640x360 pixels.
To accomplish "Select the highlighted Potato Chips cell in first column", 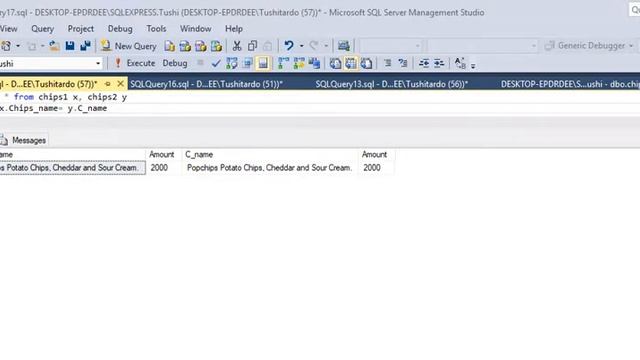I will [x=72, y=168].
